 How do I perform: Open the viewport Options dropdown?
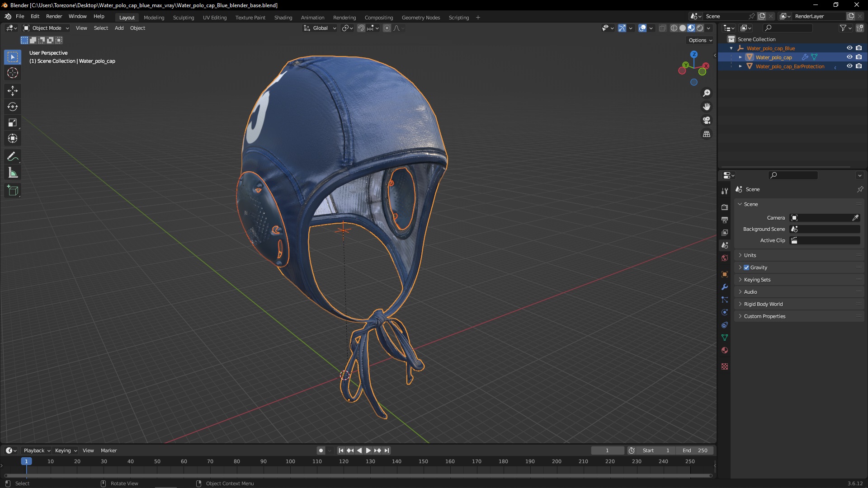(x=700, y=40)
